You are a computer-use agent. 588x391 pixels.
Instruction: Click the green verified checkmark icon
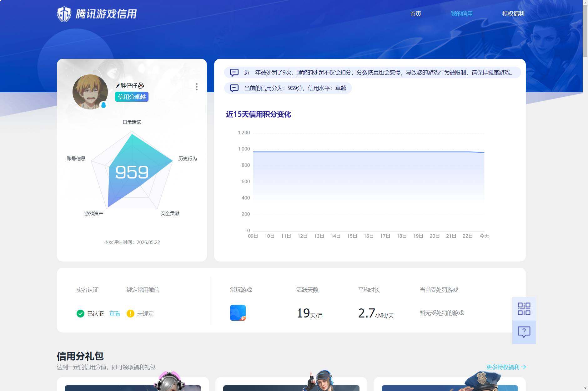coord(80,313)
